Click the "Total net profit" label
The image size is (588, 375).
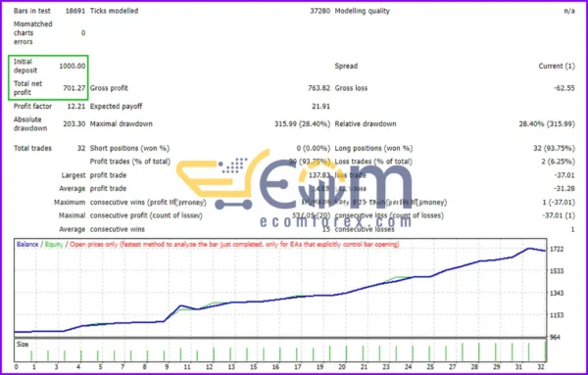point(28,88)
